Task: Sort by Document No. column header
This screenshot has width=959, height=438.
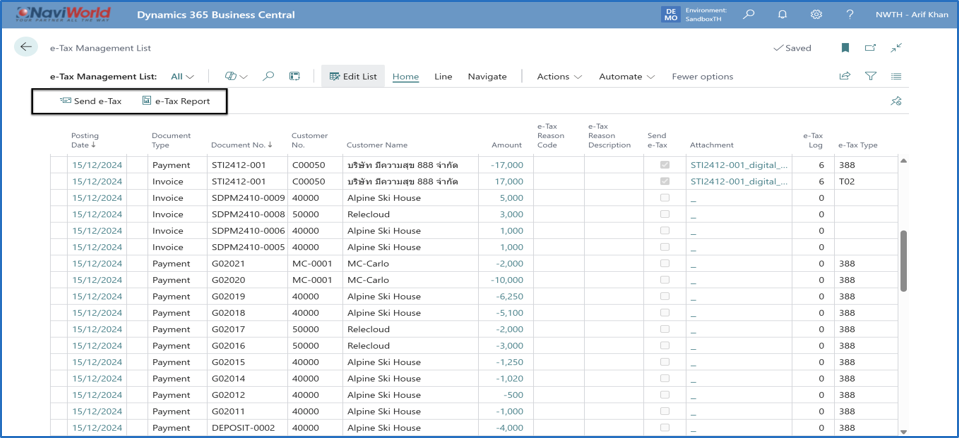Action: tap(242, 145)
